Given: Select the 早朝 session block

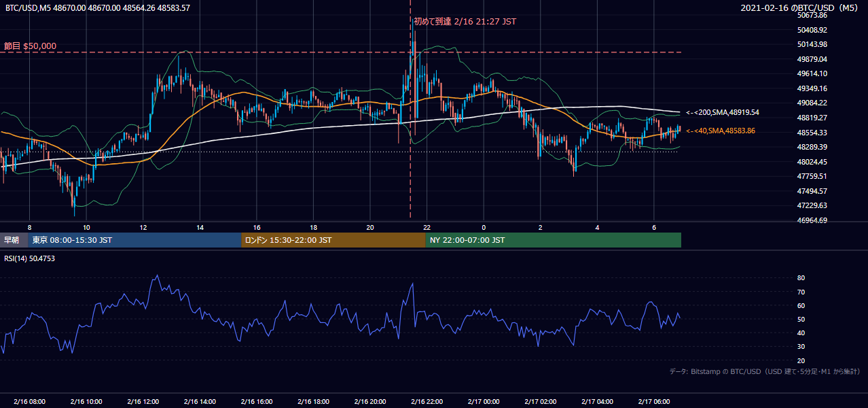Looking at the screenshot, I should click(14, 240).
